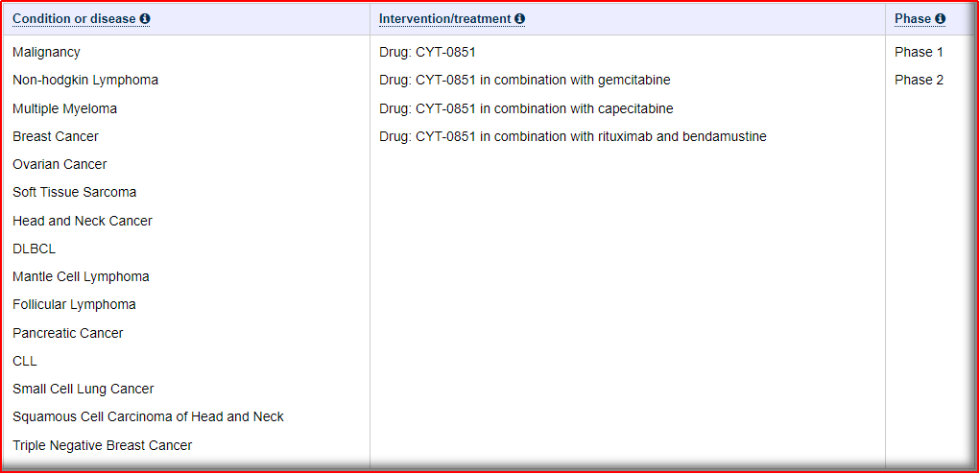Click the Intervention/treatment column header

click(x=444, y=18)
